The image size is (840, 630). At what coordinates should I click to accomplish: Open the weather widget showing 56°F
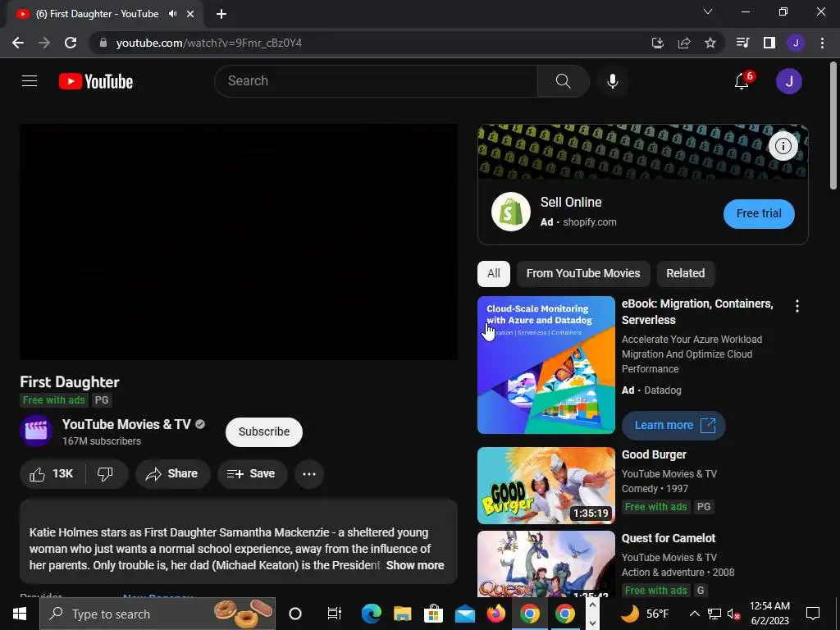point(645,614)
